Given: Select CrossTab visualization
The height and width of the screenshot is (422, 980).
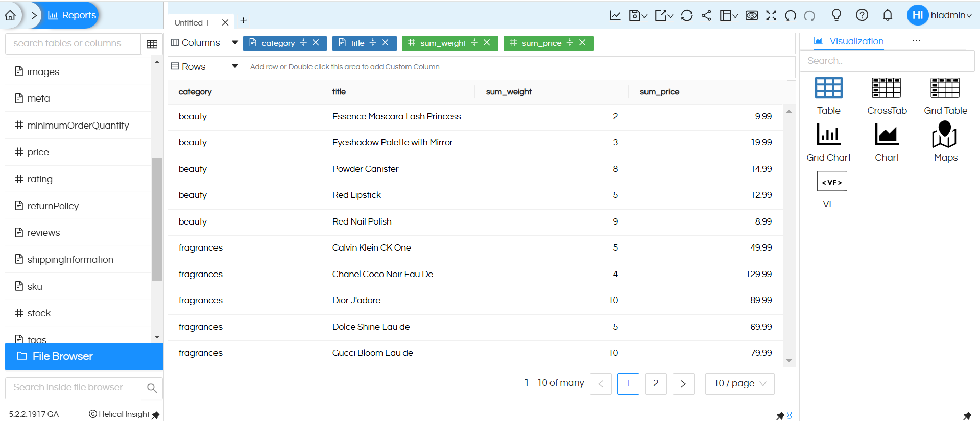Looking at the screenshot, I should [x=887, y=96].
